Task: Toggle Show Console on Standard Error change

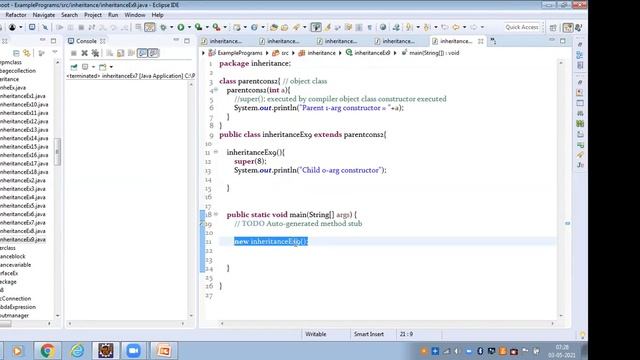Action: 153,53
